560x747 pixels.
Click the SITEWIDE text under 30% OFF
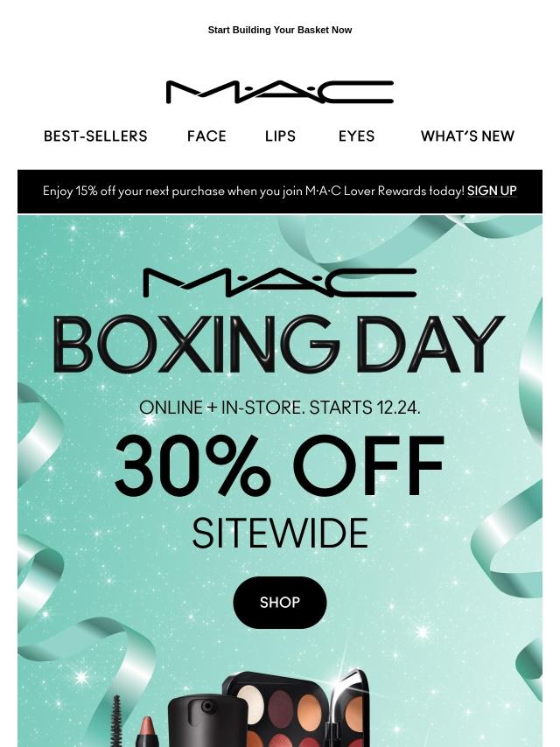280,533
